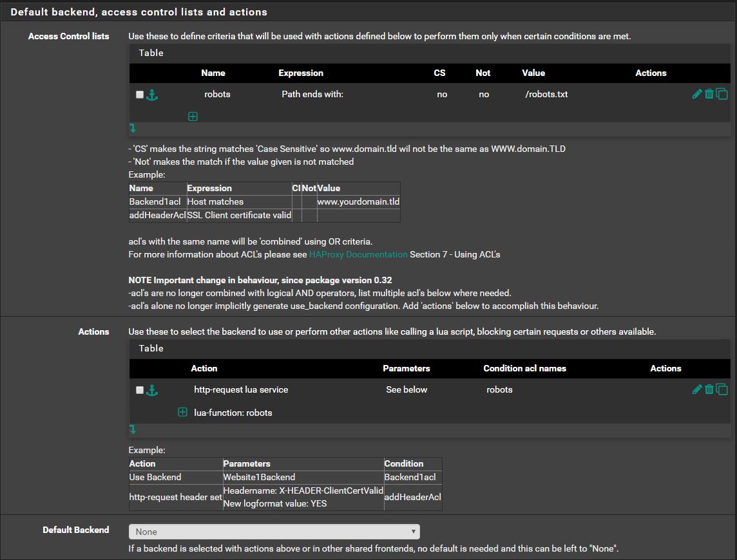
Task: Edit the http-request lua service action
Action: click(x=696, y=389)
